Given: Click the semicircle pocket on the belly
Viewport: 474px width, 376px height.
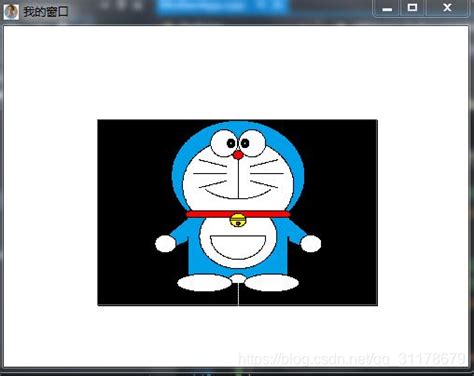Looking at the screenshot, I should (x=238, y=247).
